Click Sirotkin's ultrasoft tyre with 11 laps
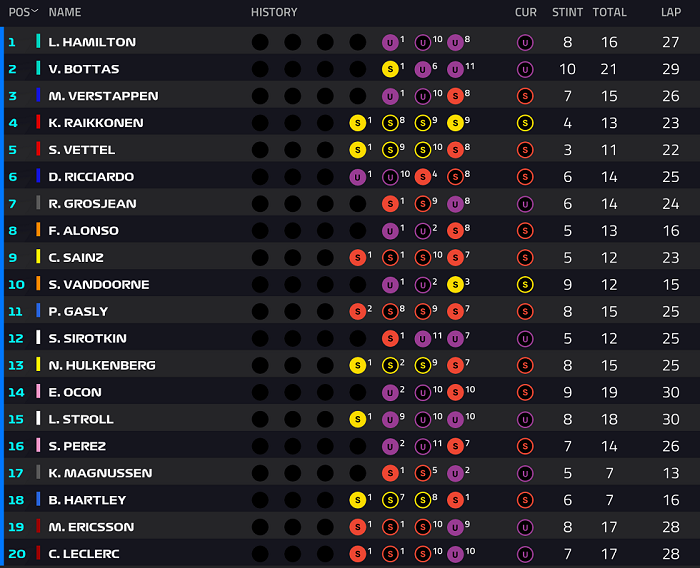This screenshot has width=700, height=568. point(423,338)
